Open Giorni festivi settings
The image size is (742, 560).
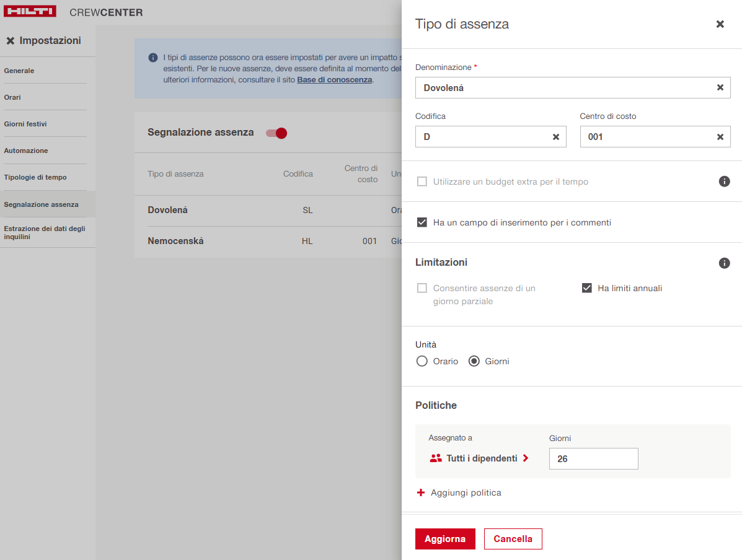[x=25, y=124]
